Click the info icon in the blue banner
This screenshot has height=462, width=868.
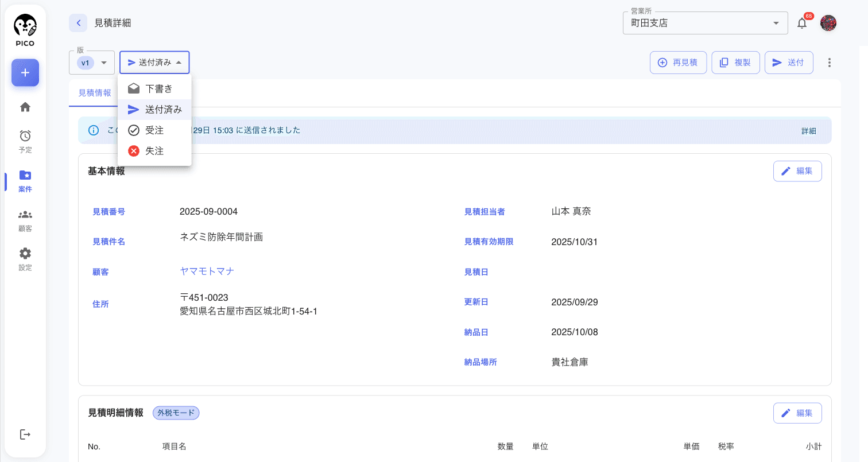pos(93,130)
